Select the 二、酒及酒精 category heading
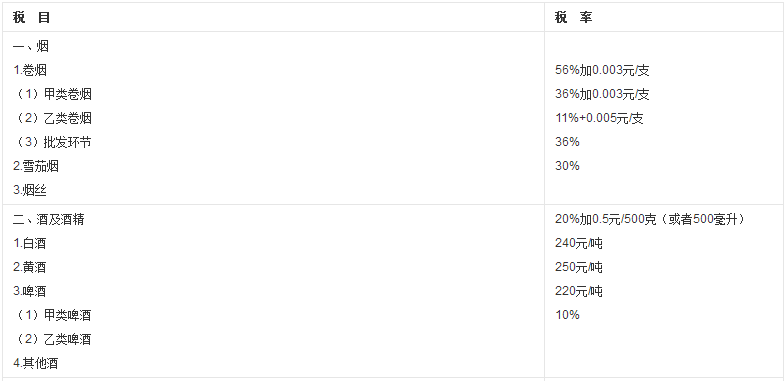This screenshot has height=381, width=784. click(48, 219)
